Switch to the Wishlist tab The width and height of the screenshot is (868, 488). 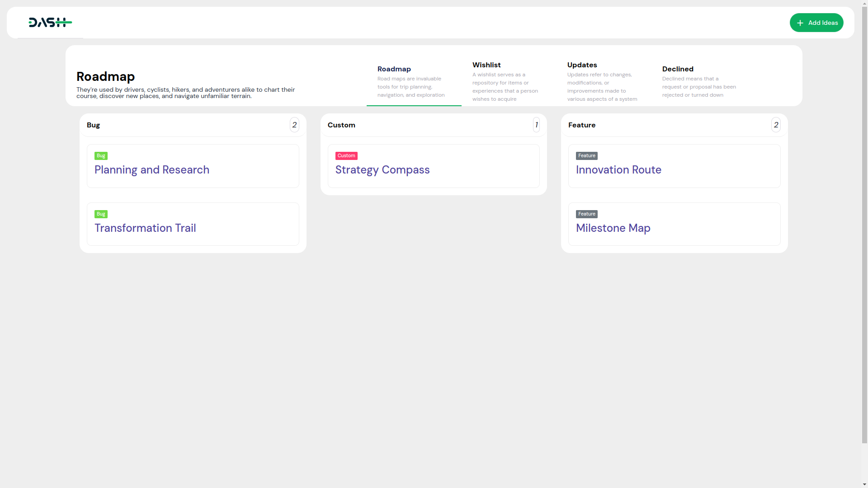[x=486, y=65]
